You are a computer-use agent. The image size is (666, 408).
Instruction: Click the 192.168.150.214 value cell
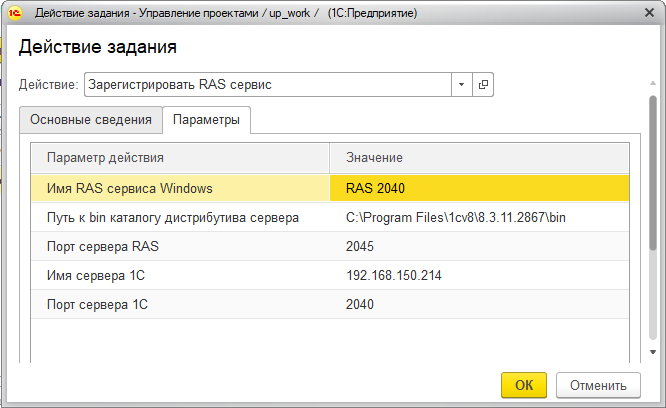pyautogui.click(x=479, y=276)
